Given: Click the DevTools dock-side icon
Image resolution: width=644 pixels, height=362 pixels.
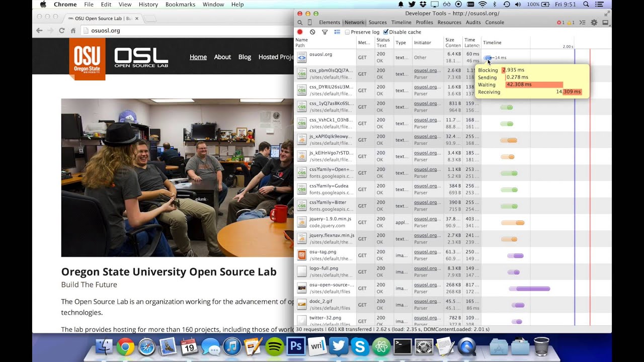Looking at the screenshot, I should coord(605,23).
